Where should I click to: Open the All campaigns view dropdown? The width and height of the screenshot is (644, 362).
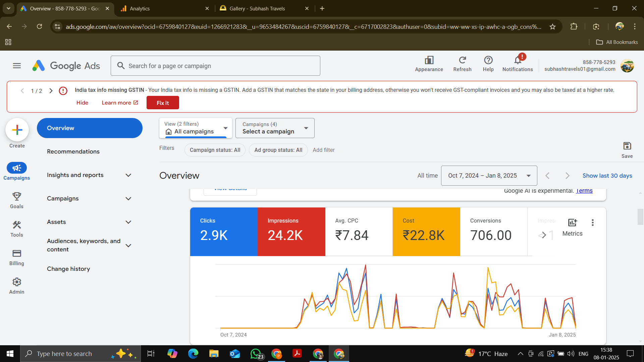pos(196,128)
